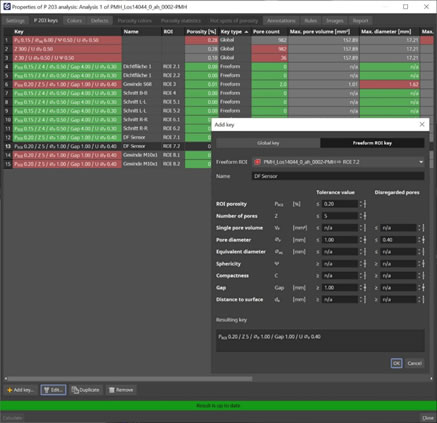Click the horizontal scrollbar under the key table
This screenshot has height=423, width=437.
pos(130,379)
